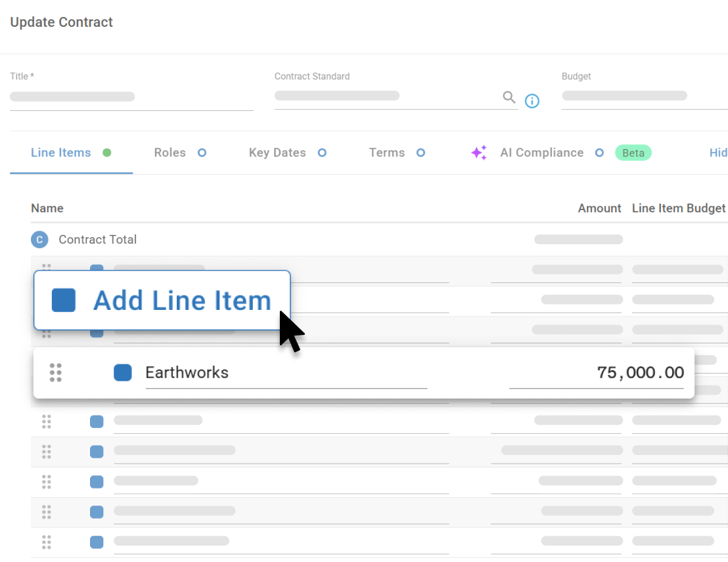The image size is (728, 562).
Task: Click the drag handle beside the Earthworks row
Action: click(x=55, y=372)
